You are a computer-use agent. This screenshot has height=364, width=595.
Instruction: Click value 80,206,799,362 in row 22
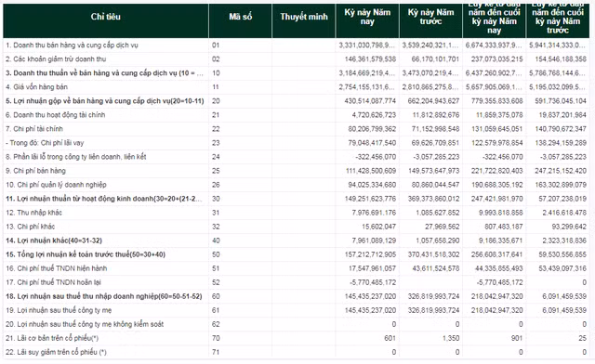372,129
